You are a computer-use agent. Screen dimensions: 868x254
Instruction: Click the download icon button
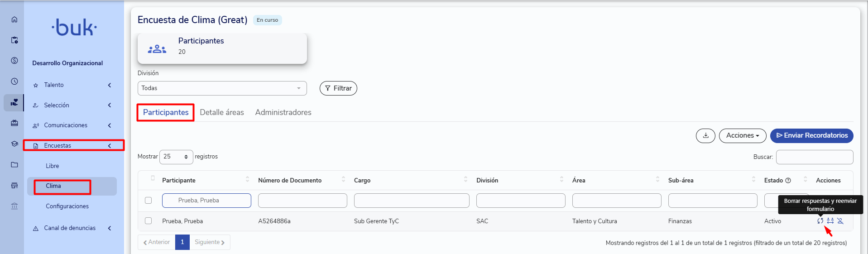(705, 135)
